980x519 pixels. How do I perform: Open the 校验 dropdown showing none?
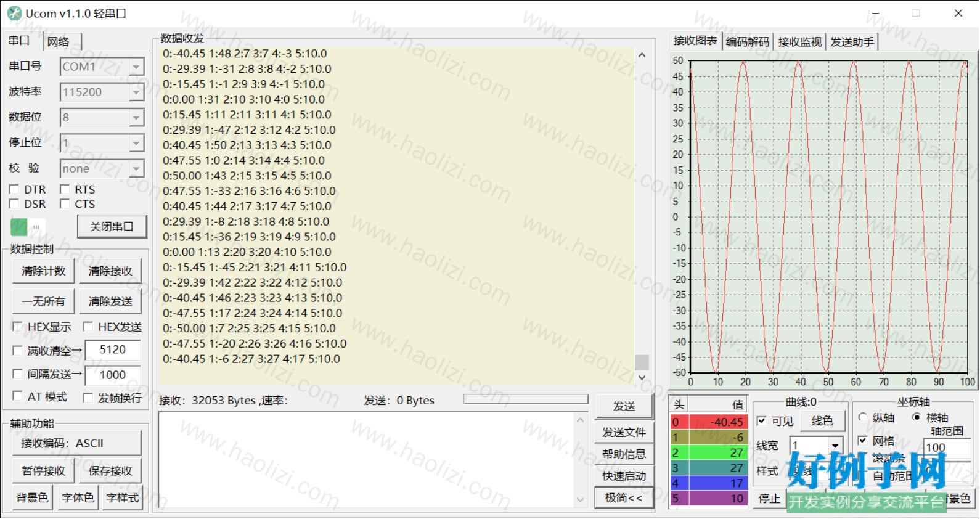[136, 169]
